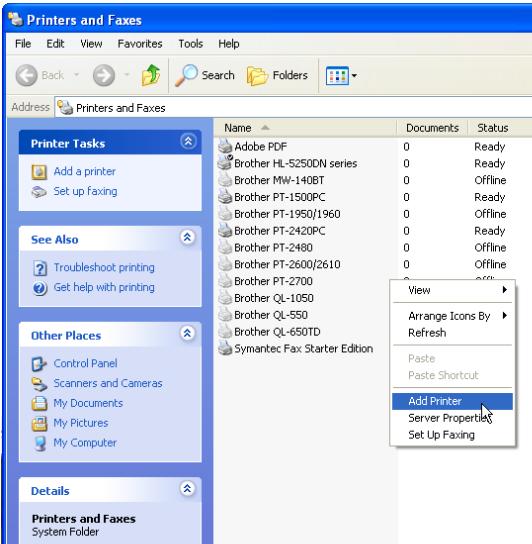Select the Symantec Fax Starter Edition icon
Screen dimensions: 532x544
click(x=225, y=348)
